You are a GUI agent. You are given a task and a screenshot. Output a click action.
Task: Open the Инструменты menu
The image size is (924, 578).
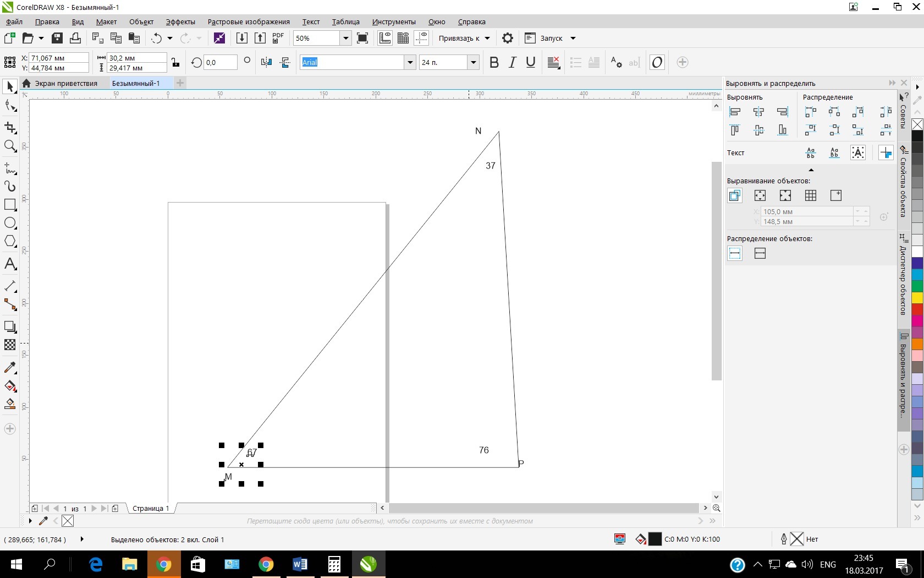tap(394, 22)
